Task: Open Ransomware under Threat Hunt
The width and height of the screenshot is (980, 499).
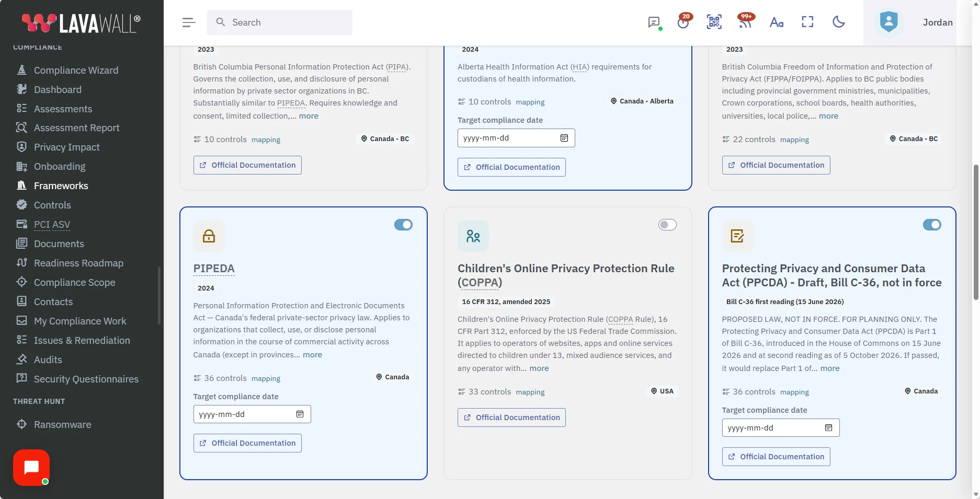Action: click(62, 424)
